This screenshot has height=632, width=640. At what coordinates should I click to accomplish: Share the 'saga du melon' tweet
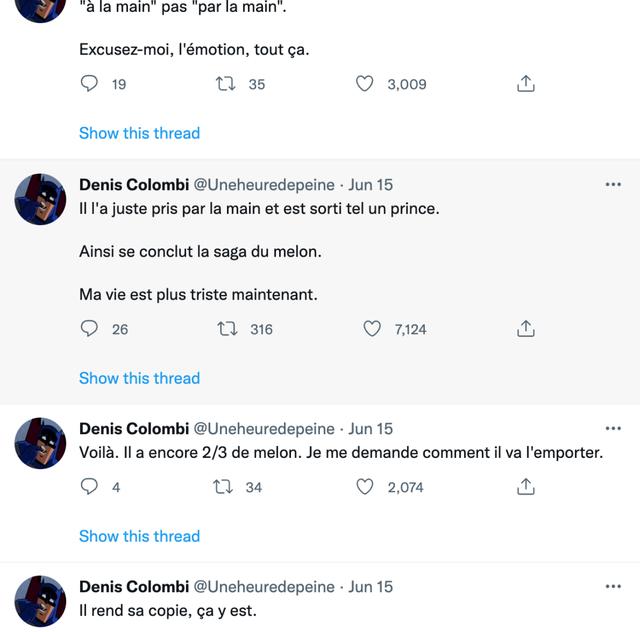click(x=526, y=328)
